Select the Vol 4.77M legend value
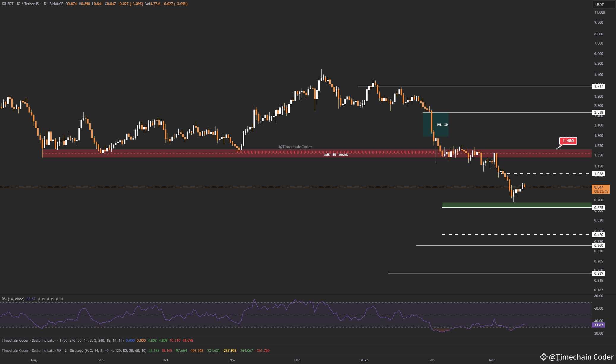Screen dimensions: 616x364 pos(153,4)
